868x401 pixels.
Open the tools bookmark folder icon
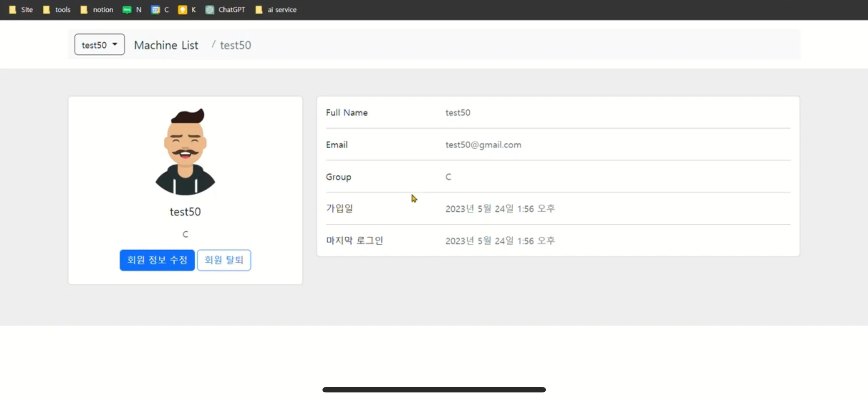coord(46,10)
